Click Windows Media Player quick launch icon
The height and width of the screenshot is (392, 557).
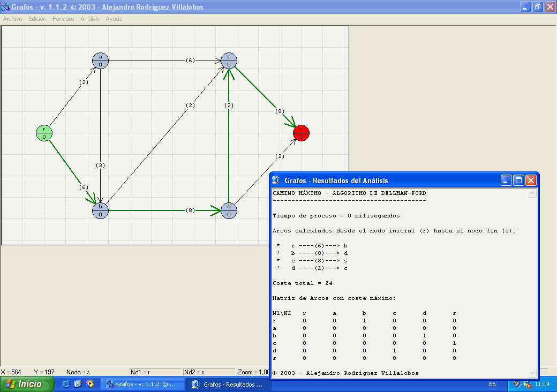[90, 384]
